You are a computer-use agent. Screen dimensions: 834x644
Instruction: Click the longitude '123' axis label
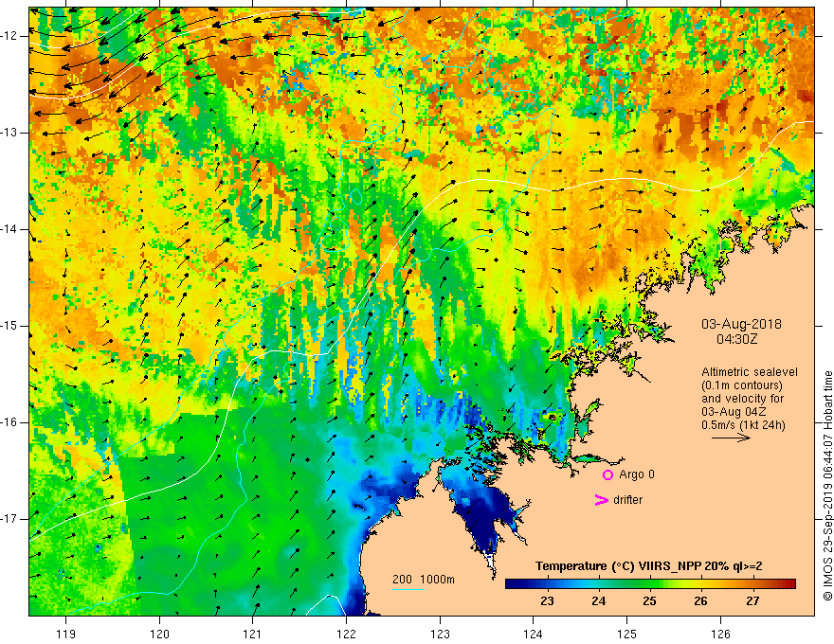440,634
